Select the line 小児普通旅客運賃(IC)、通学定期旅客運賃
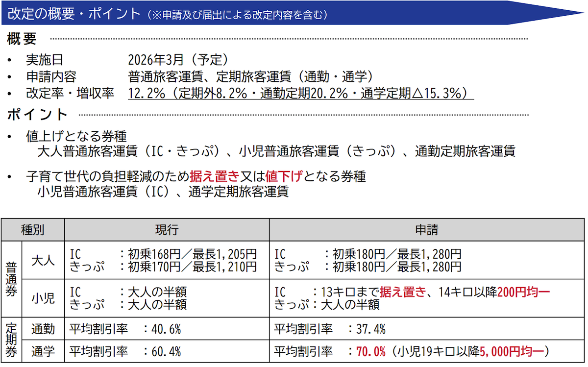Image resolution: width=588 pixels, height=367 pixels. tap(163, 192)
